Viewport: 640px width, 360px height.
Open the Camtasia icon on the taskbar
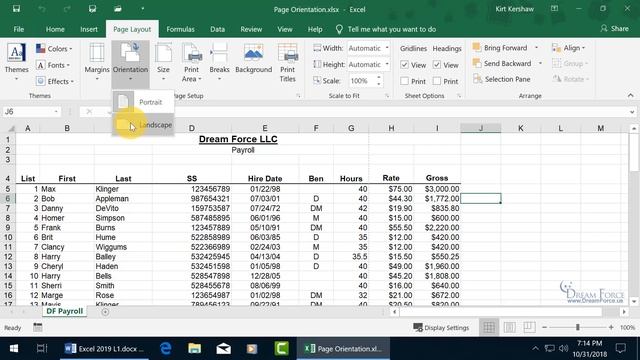282,349
